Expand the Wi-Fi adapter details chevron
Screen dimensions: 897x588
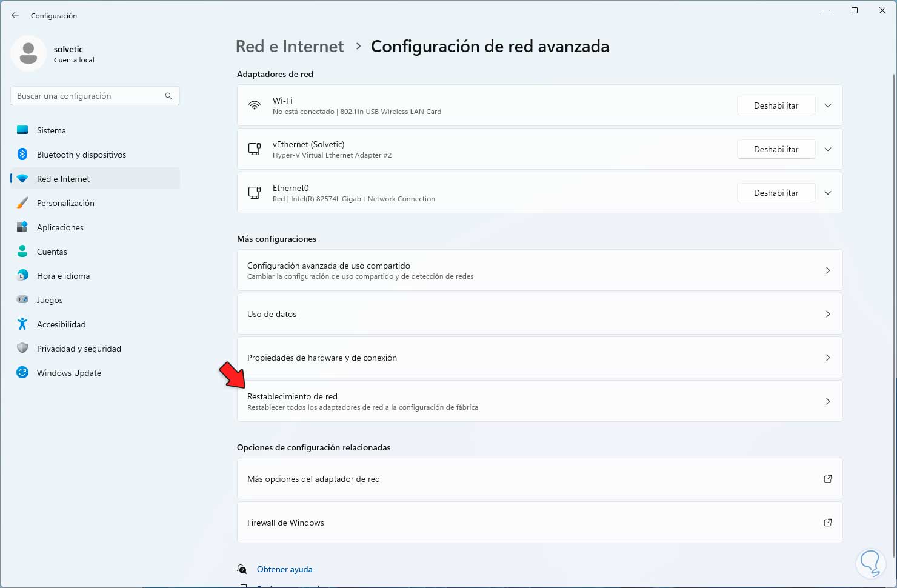(x=828, y=105)
